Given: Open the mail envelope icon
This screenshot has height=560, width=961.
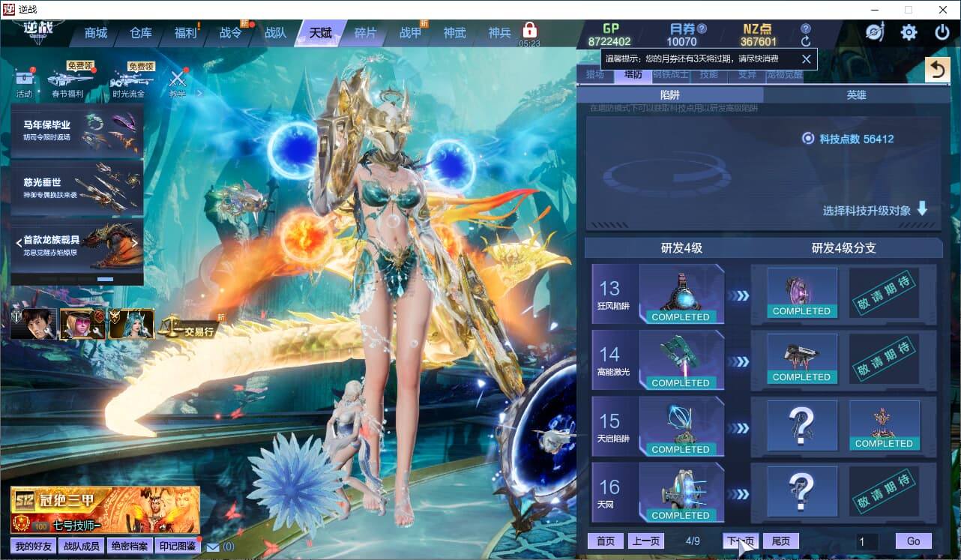Looking at the screenshot, I should [x=213, y=547].
